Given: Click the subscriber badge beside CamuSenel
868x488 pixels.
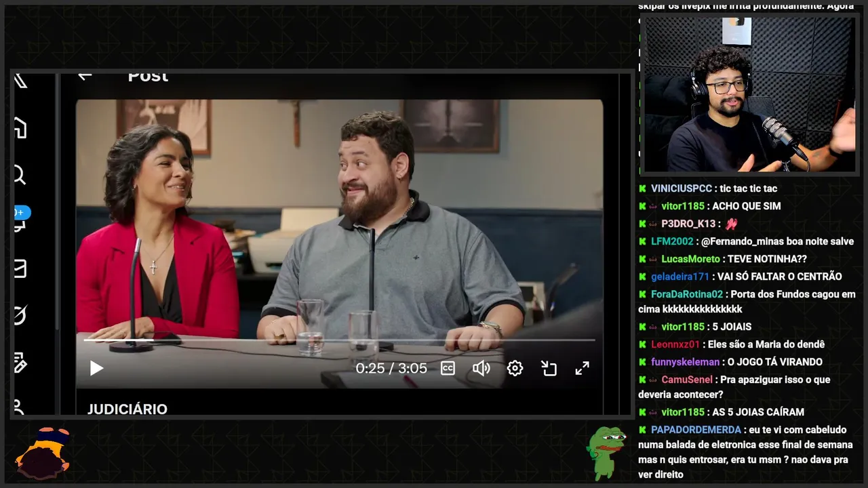Looking at the screenshot, I should click(x=654, y=380).
